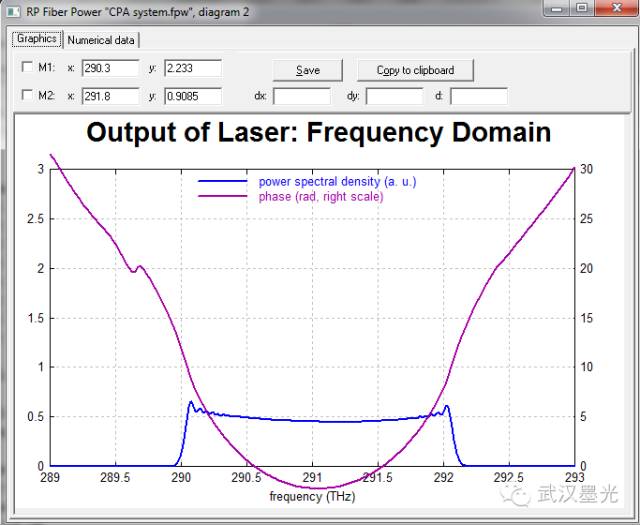Focus the M1 x field showing 290.3

tap(111, 68)
